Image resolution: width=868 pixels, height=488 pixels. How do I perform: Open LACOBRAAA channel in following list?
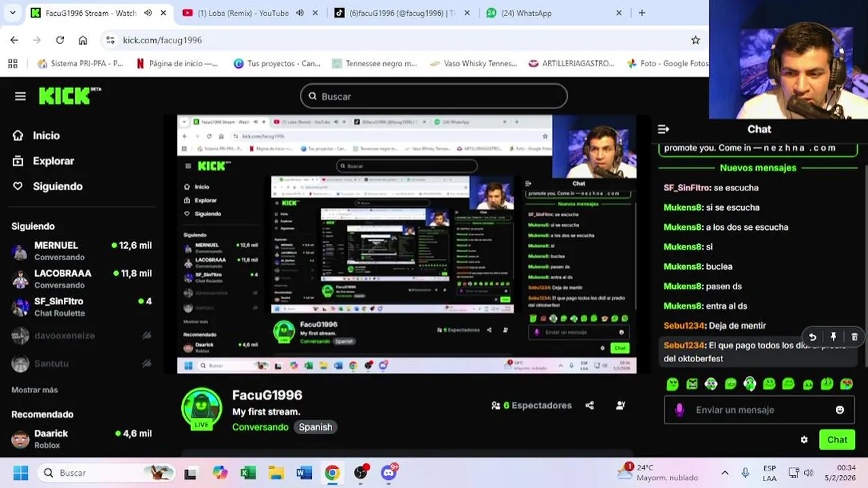pyautogui.click(x=81, y=279)
